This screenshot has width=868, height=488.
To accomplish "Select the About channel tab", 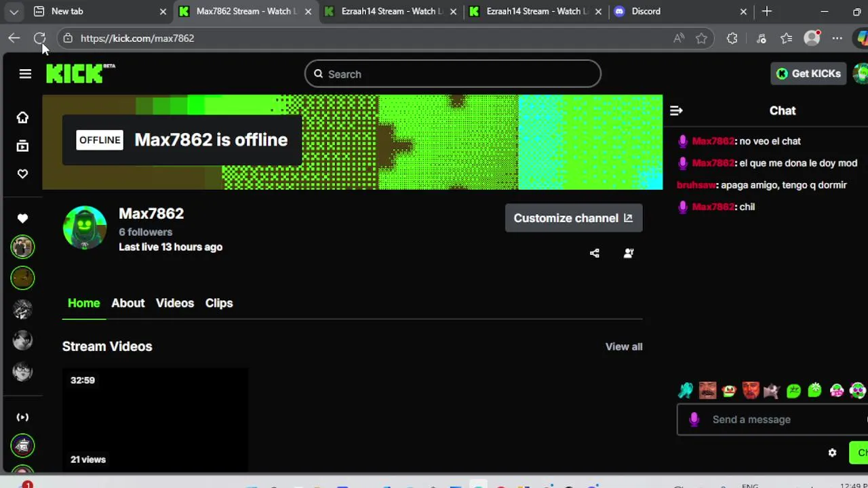I will [128, 303].
